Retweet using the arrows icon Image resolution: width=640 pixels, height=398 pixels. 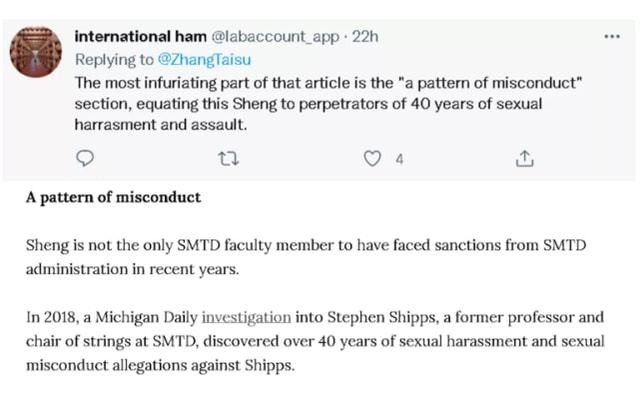coord(228,158)
